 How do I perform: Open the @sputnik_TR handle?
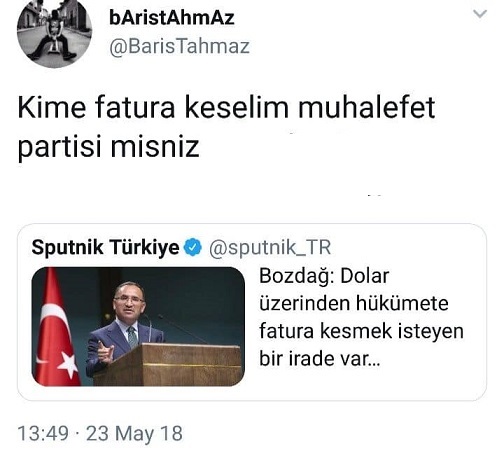pyautogui.click(x=270, y=248)
